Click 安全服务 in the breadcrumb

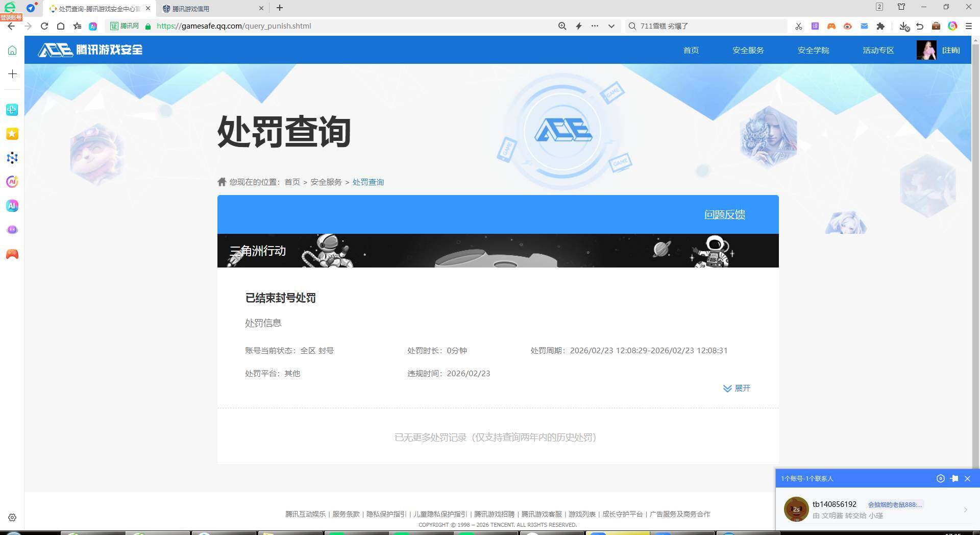click(326, 182)
